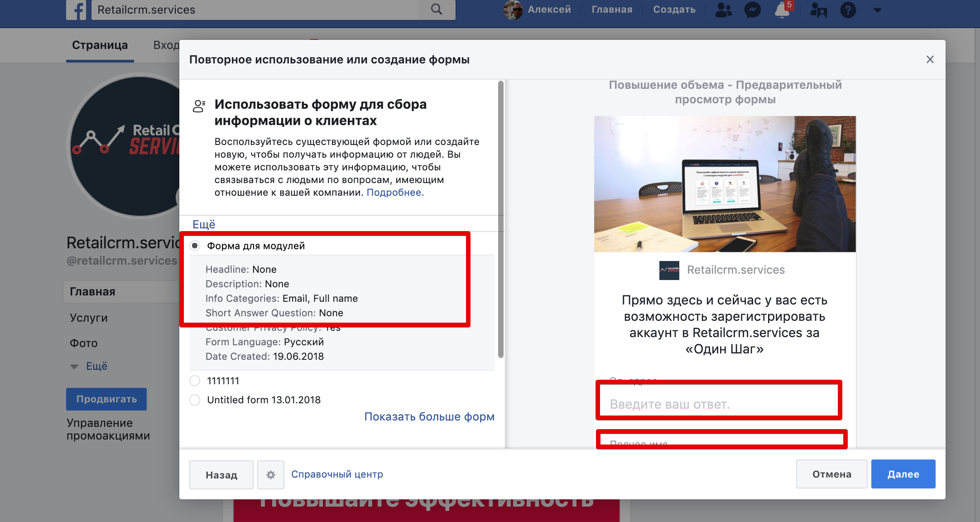Click the search magnifier icon

point(436,9)
